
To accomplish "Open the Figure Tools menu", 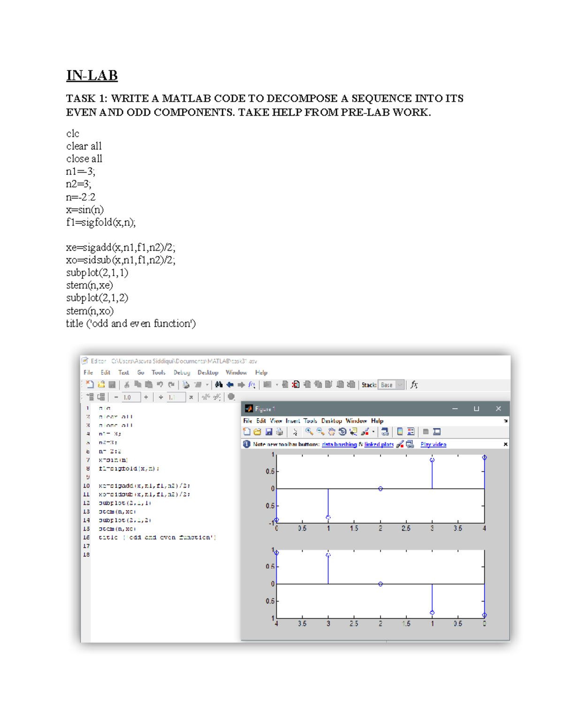I will click(x=310, y=421).
